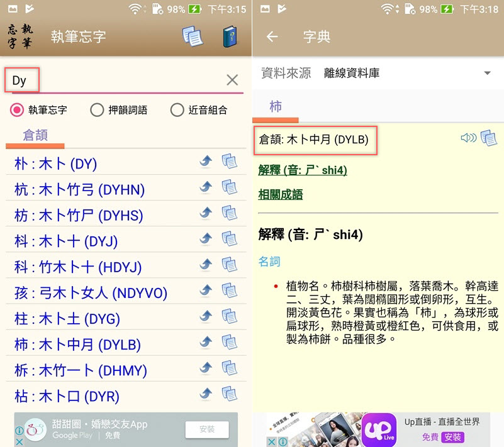Tap 安裝 in the Up直播 ad
Screen dimensions: 504x447
[453, 437]
